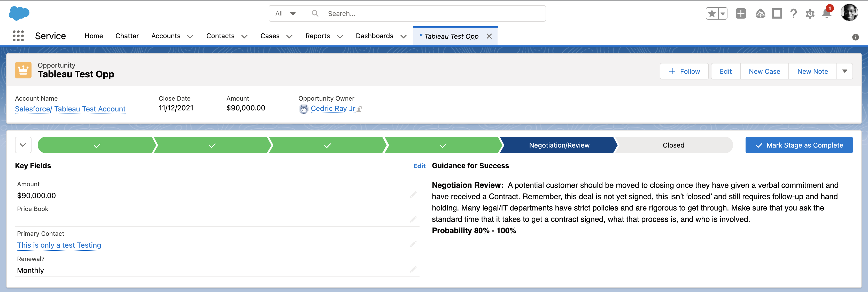Click inside the global Search field
Screen dimensions: 868x292
[x=388, y=13]
